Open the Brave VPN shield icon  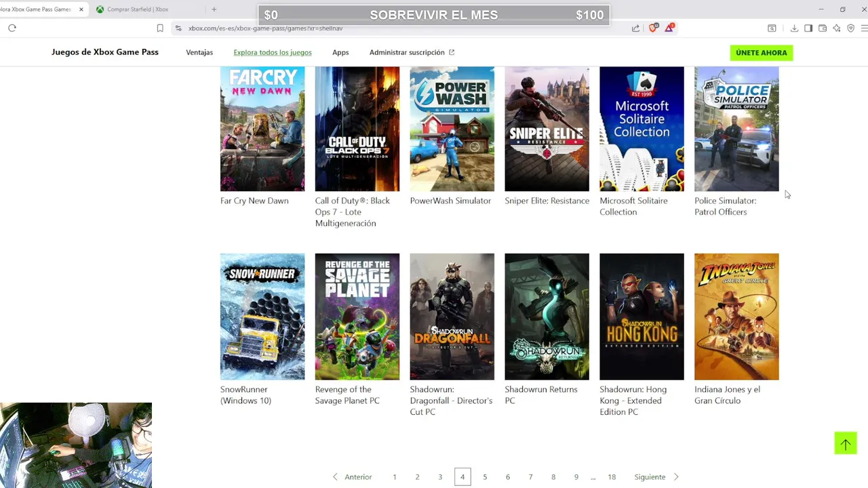(851, 28)
